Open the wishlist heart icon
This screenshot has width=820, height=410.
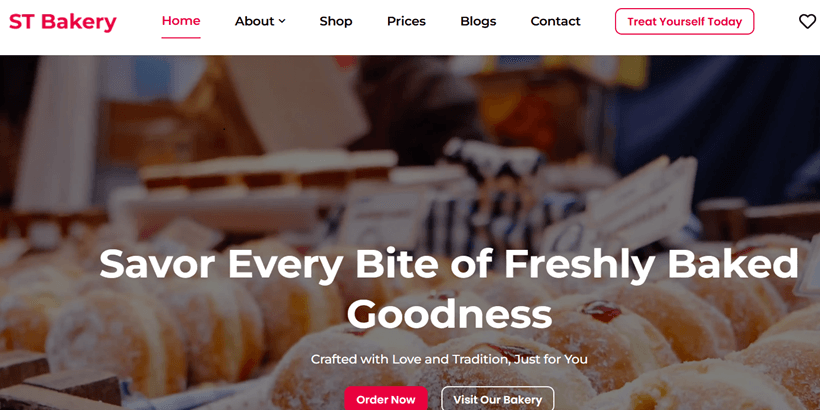(807, 21)
